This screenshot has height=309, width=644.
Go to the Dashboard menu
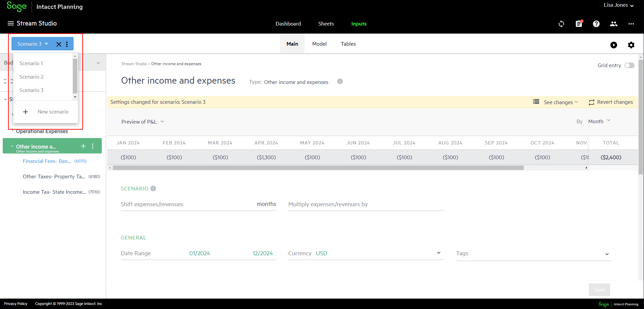(x=288, y=24)
